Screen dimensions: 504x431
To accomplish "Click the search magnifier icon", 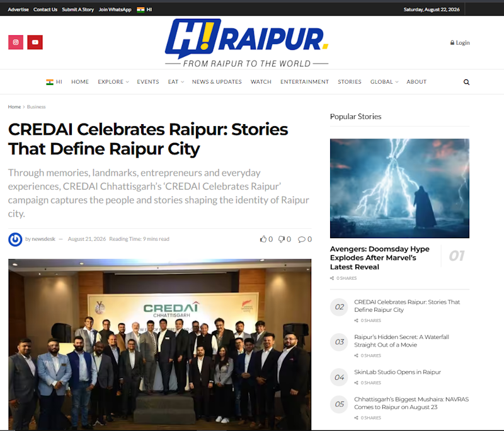I will coord(466,82).
